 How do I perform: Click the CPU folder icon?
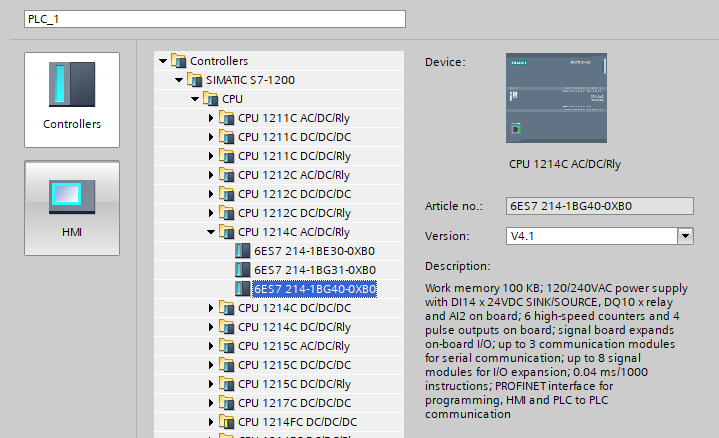click(x=210, y=99)
